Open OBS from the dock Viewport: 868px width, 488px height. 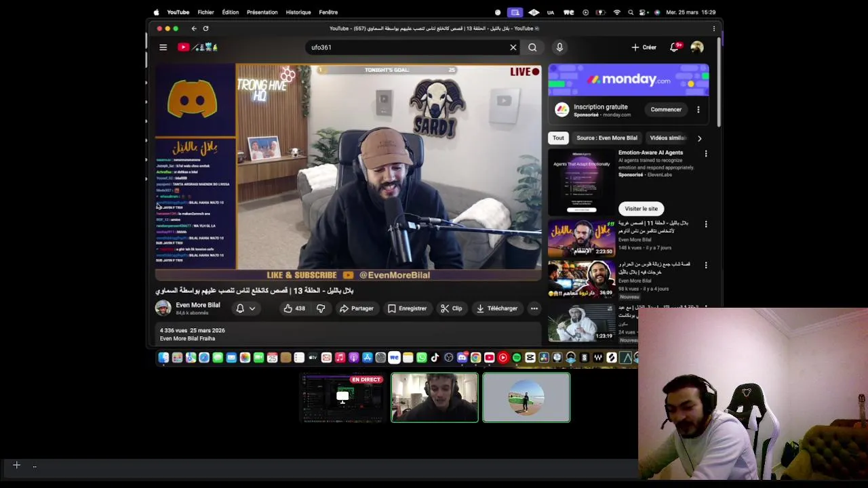(449, 358)
